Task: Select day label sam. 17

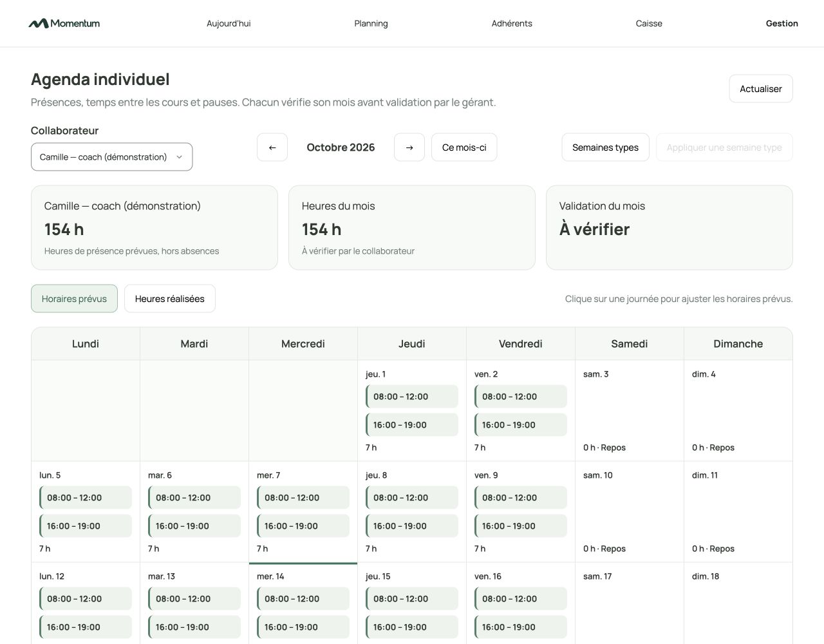Action: (x=597, y=576)
